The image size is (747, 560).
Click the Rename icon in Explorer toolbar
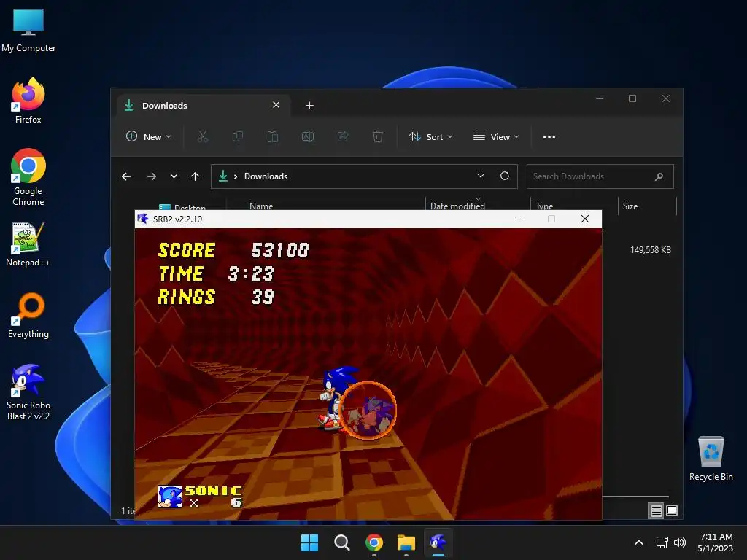[308, 136]
